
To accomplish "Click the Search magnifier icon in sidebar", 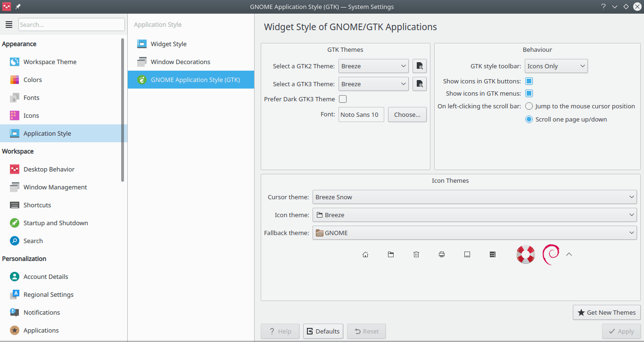I will tap(15, 241).
